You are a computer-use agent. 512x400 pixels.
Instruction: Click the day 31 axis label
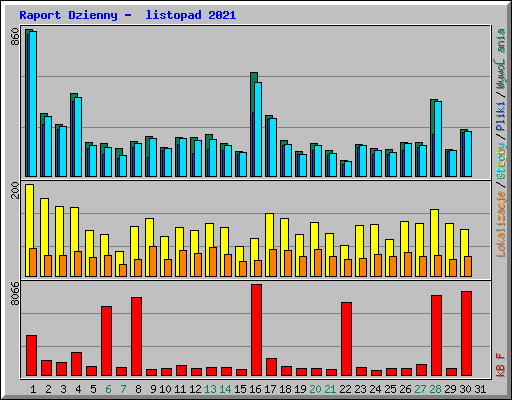(480, 389)
